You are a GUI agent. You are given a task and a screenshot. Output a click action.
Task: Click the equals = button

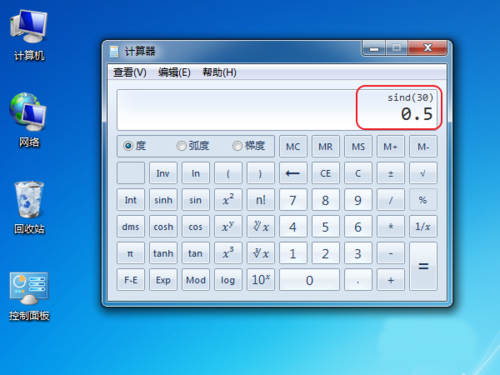[423, 266]
